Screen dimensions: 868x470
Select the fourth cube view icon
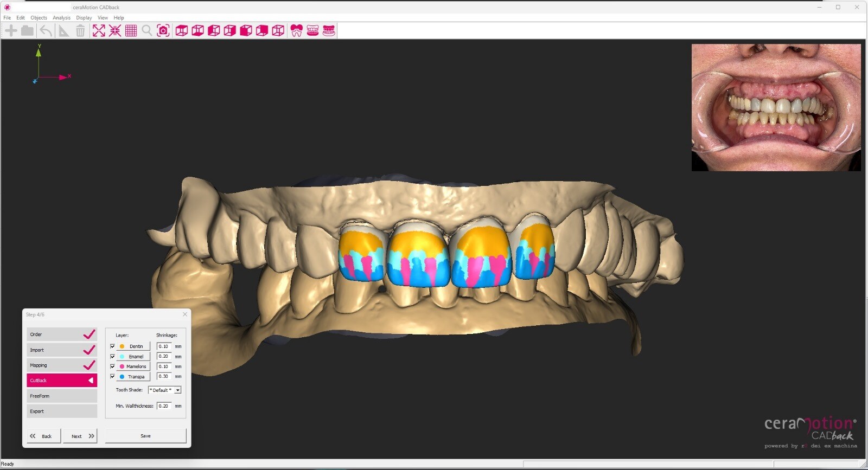point(230,31)
